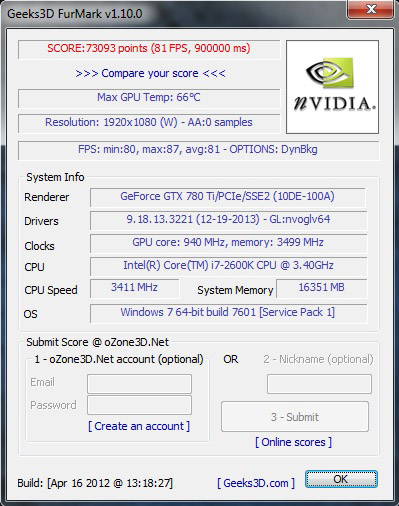Viewport: 399px width, 506px height.
Task: Select the GPU core: 940 MHz clocks value
Action: [x=228, y=243]
